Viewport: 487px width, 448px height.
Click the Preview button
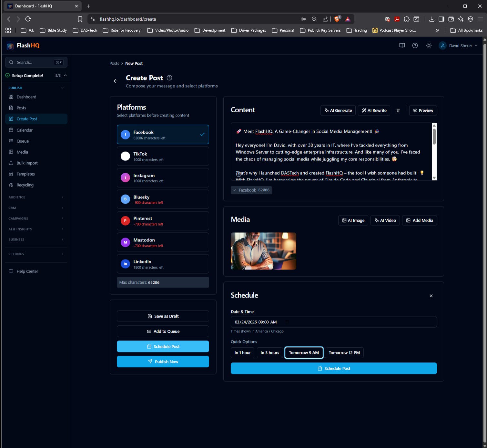[423, 110]
